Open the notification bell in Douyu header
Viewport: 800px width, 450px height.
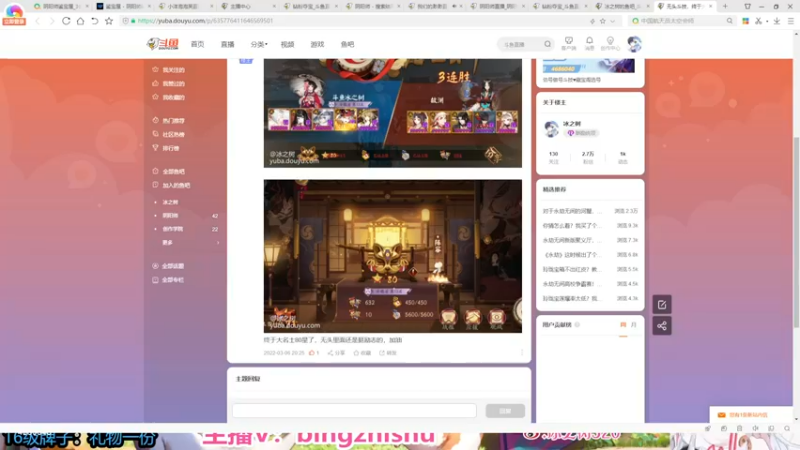pos(589,43)
